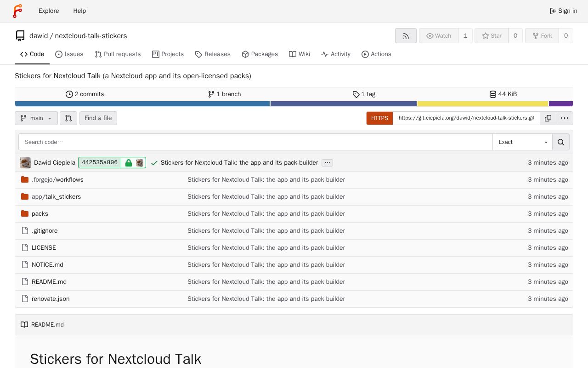Show green check commit status
588x368 pixels.
coord(154,163)
